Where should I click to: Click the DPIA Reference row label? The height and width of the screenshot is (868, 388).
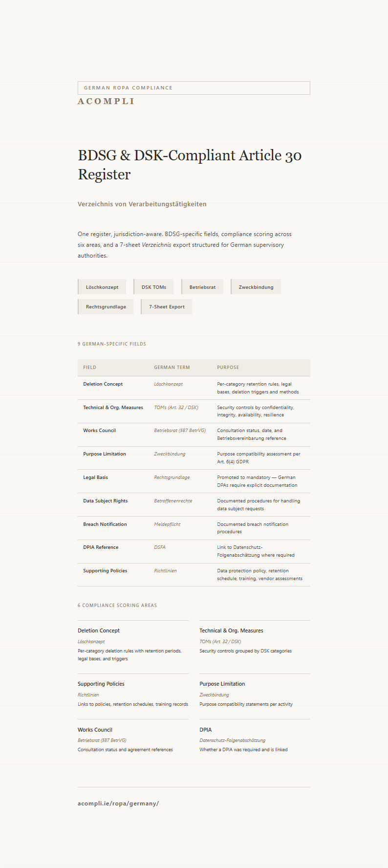click(x=101, y=547)
